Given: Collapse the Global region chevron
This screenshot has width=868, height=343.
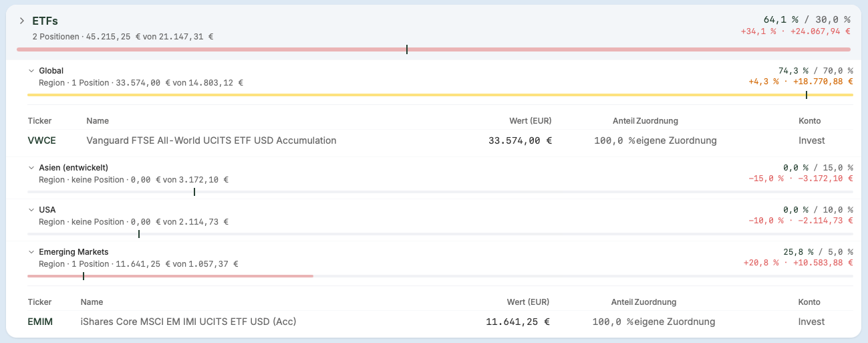Looking at the screenshot, I should 31,70.
